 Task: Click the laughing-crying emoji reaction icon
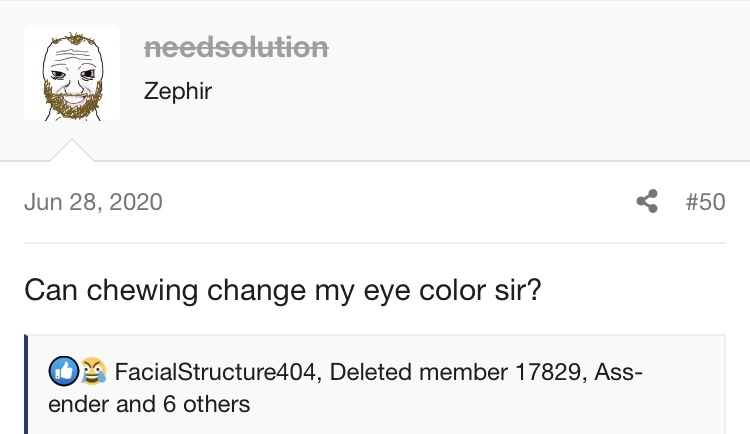[93, 371]
